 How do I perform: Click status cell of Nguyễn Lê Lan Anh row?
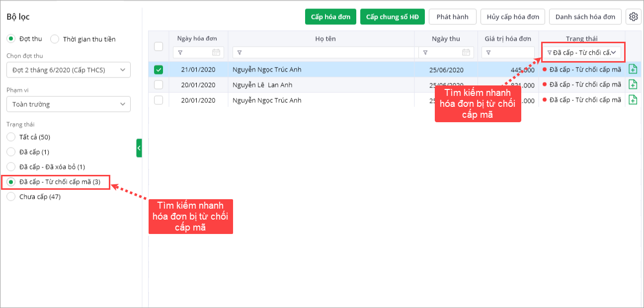582,85
